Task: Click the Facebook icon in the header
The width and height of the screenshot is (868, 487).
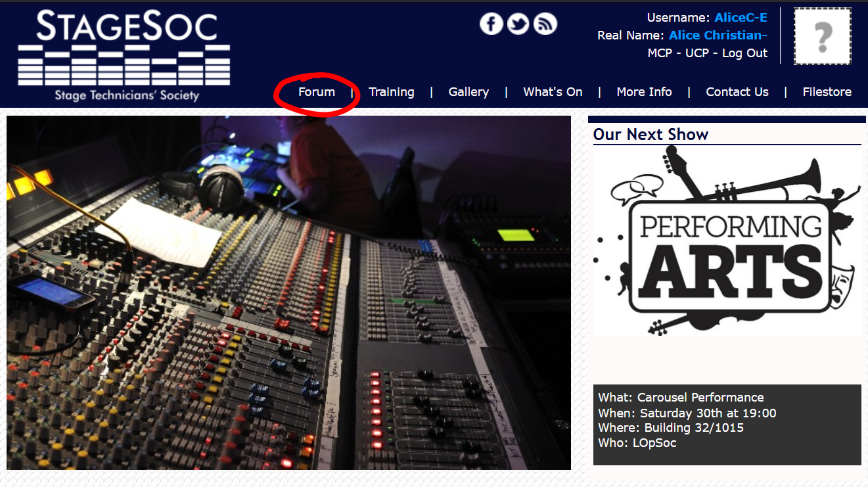Action: [491, 24]
